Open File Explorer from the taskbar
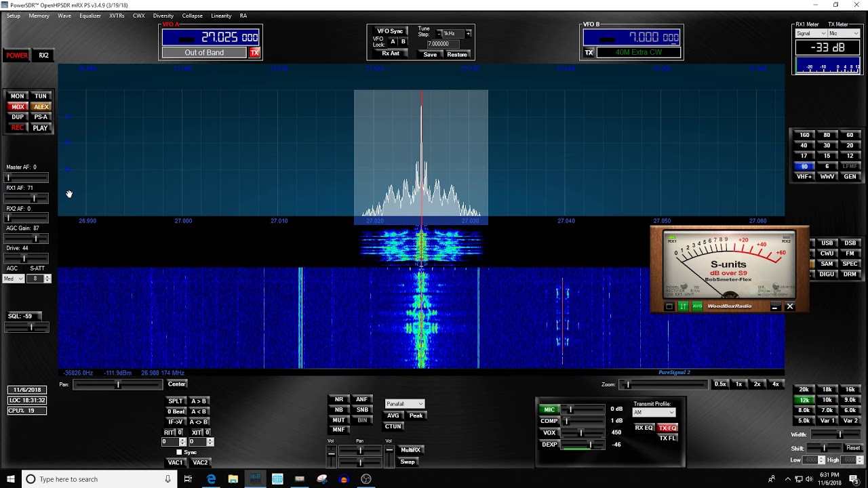 (x=233, y=479)
